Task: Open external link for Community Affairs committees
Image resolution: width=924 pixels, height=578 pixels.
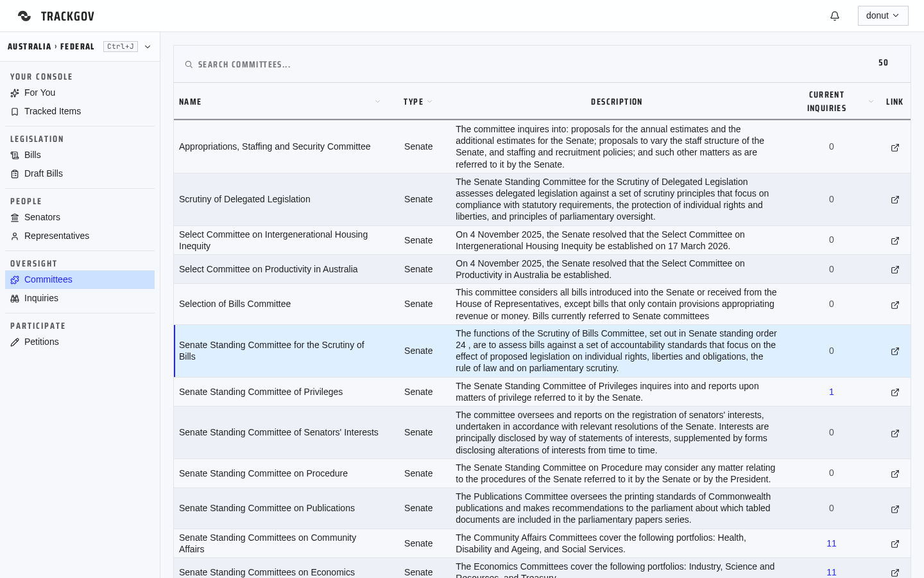Action: click(895, 544)
